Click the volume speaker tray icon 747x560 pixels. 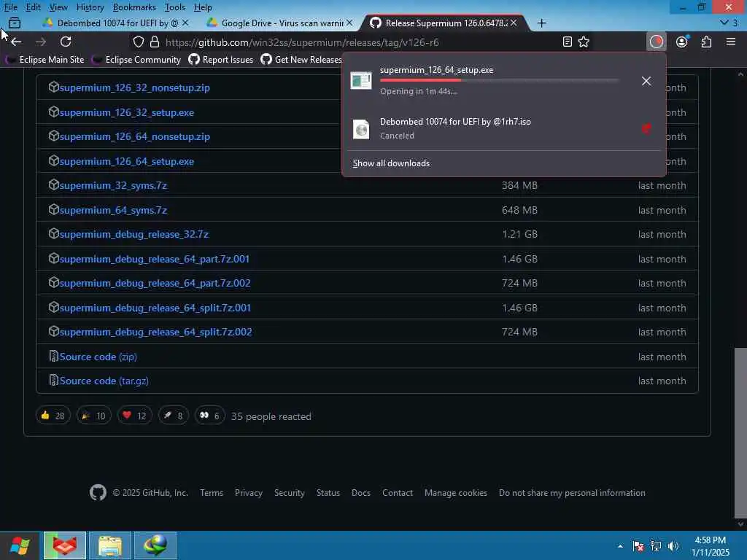pos(673,546)
